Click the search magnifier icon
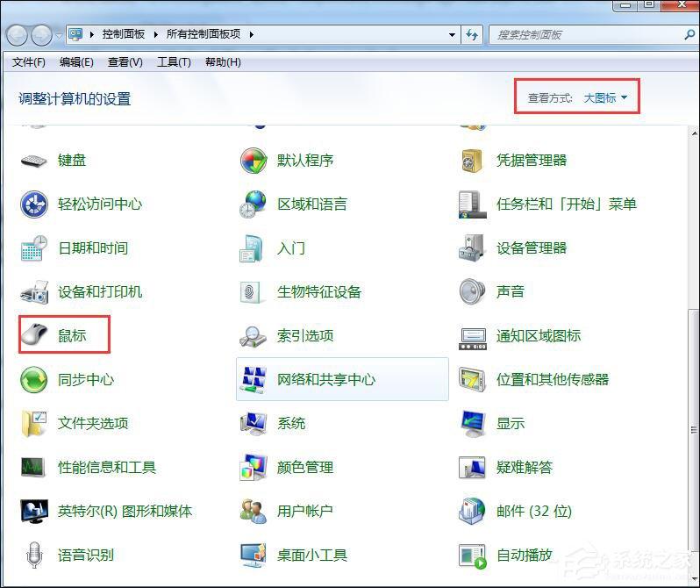This screenshot has width=700, height=588. pyautogui.click(x=689, y=34)
